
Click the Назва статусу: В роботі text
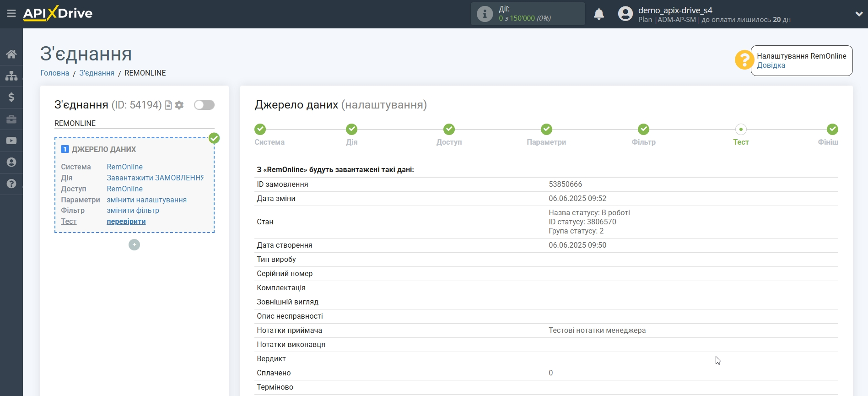point(589,212)
